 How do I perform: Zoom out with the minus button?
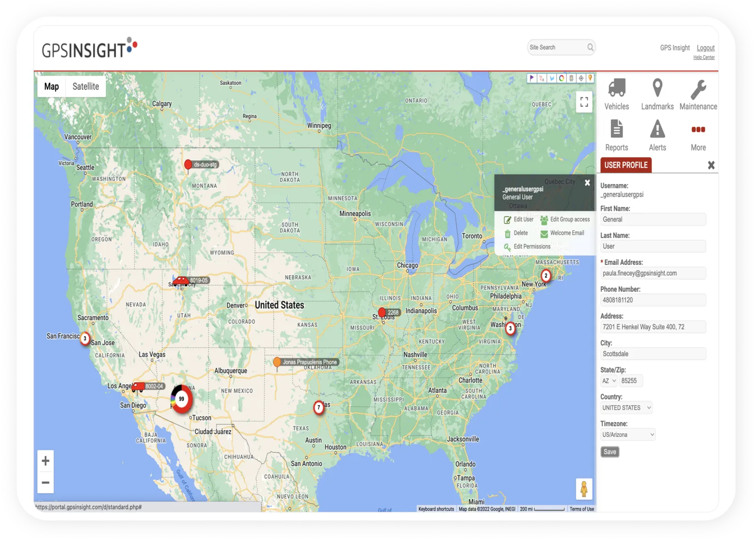(45, 482)
